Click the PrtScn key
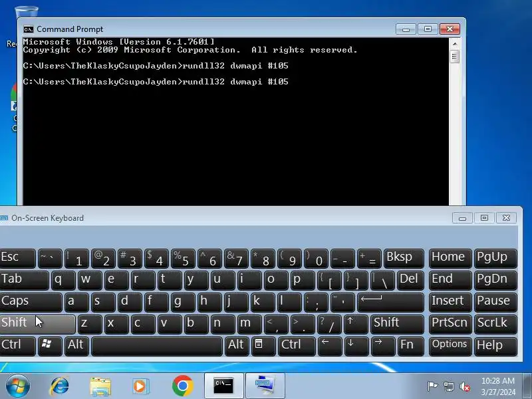 [x=450, y=323]
